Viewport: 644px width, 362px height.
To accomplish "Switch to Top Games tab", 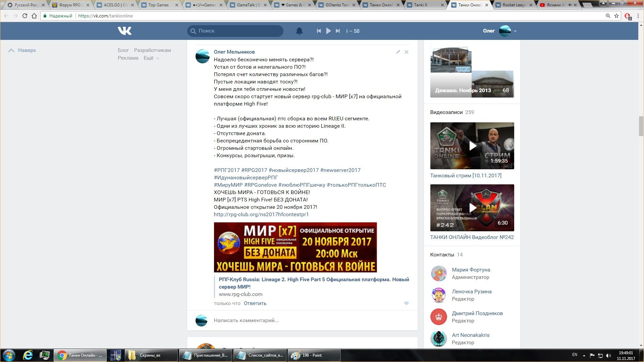I will [x=159, y=5].
